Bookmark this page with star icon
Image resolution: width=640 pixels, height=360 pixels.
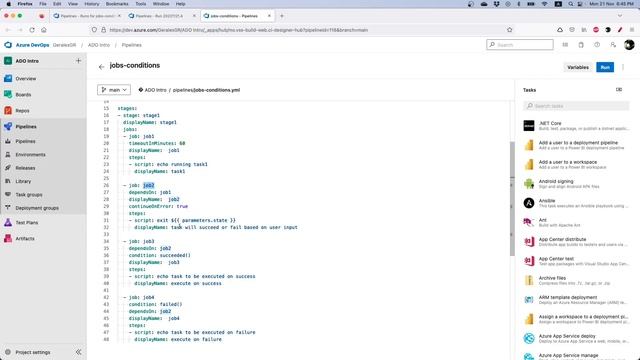pyautogui.click(x=509, y=30)
